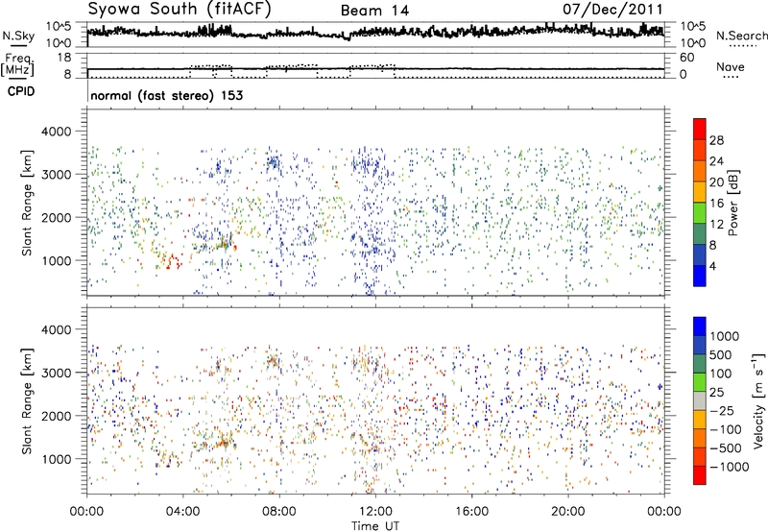Screen dimensions: 768x532
Task: Click the power panel 'Slant Range [km]' label
Action: pyautogui.click(x=27, y=203)
